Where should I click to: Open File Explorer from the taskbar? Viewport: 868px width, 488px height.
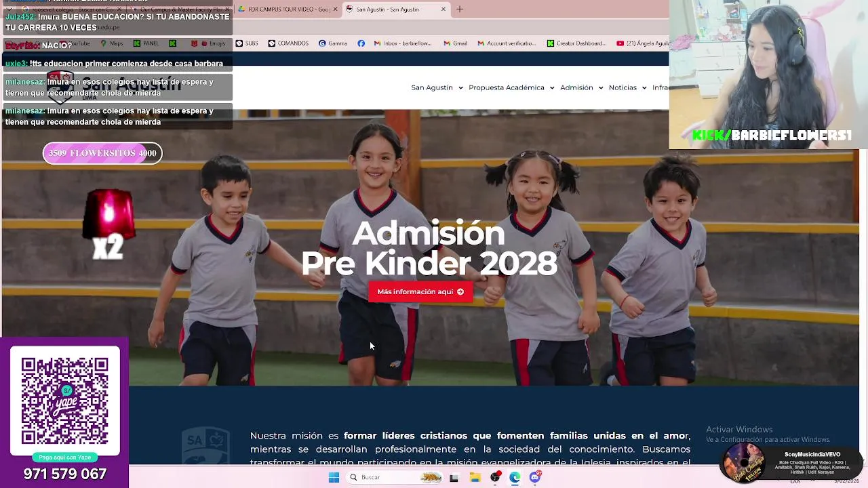[x=475, y=477]
